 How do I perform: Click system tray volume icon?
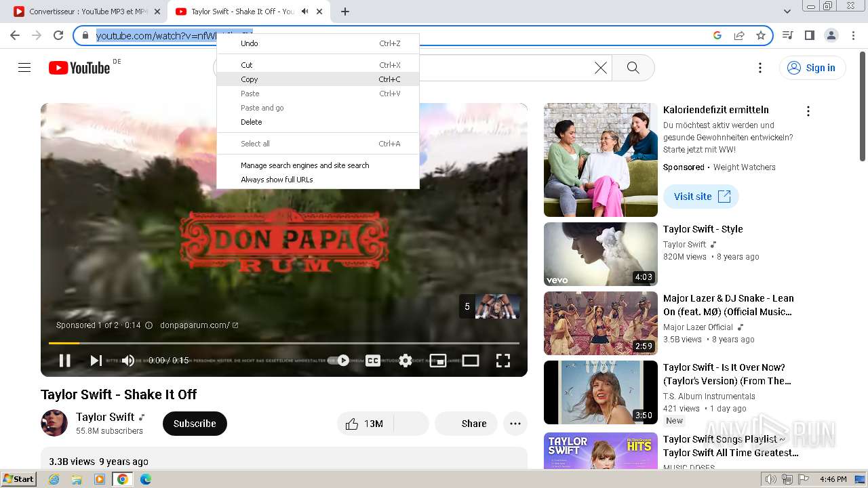coord(771,479)
